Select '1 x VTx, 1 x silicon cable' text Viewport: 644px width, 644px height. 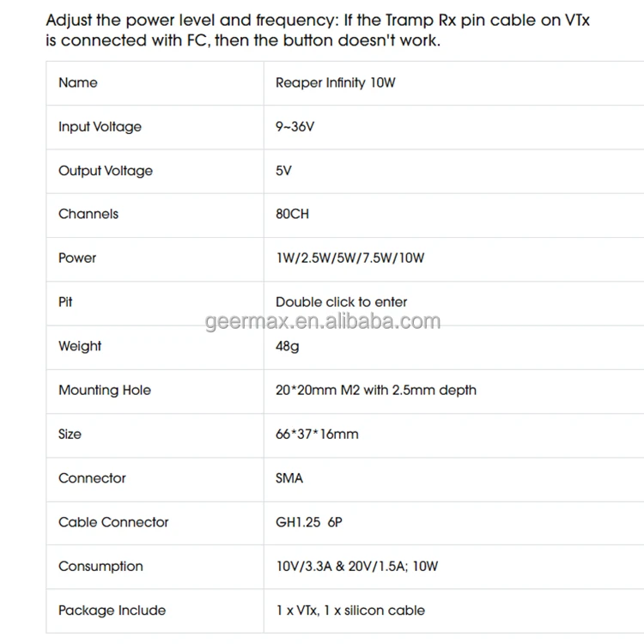(349, 611)
